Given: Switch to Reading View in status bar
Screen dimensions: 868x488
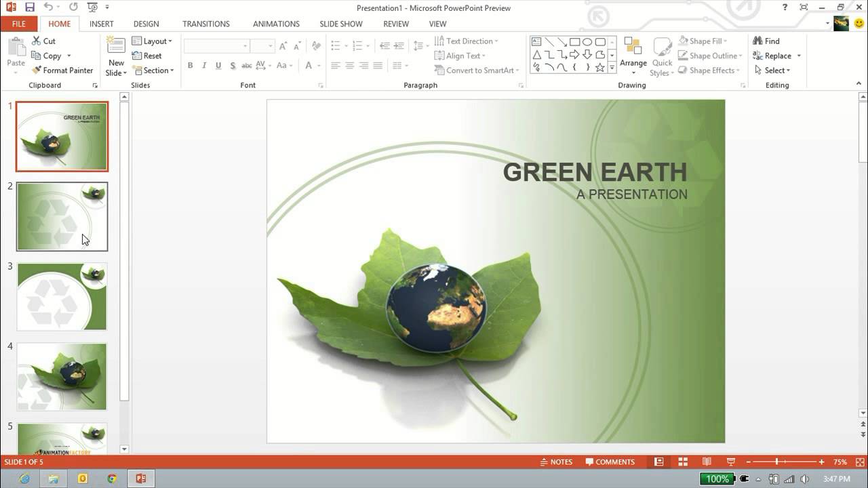Looking at the screenshot, I should [707, 462].
